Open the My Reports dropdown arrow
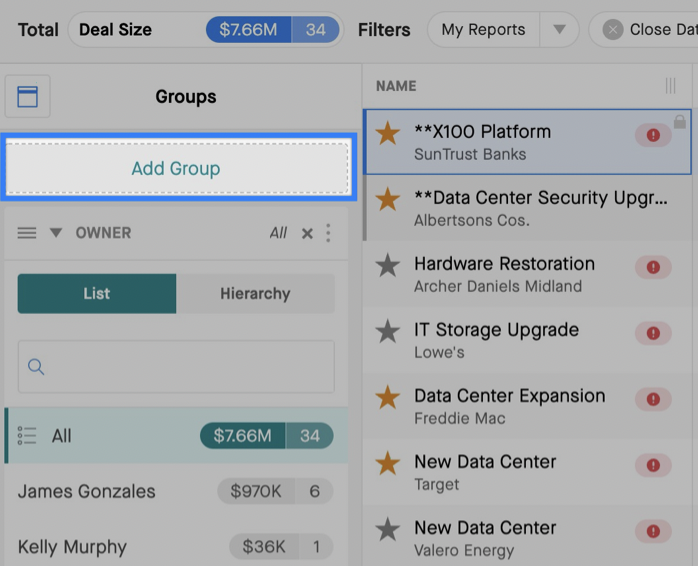698x566 pixels. click(560, 30)
